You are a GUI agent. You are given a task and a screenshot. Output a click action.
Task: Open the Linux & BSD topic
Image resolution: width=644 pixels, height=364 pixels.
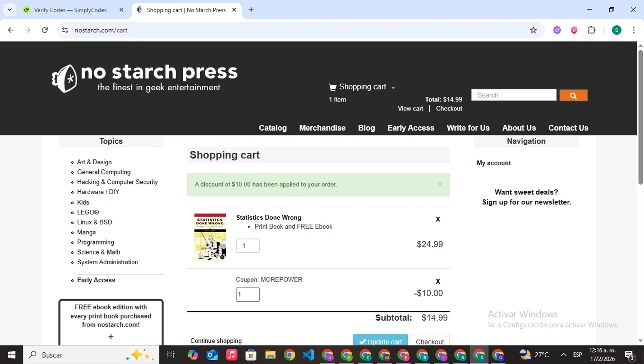[94, 222]
